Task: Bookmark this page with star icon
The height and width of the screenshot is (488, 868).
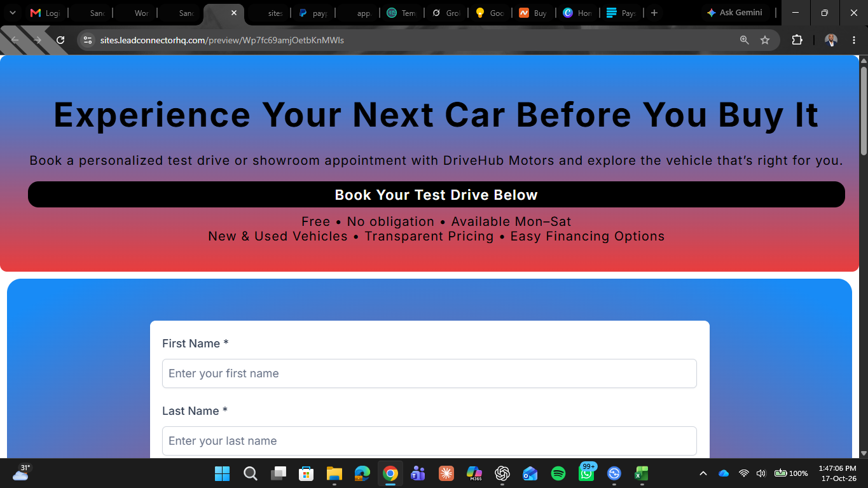Action: coord(765,40)
